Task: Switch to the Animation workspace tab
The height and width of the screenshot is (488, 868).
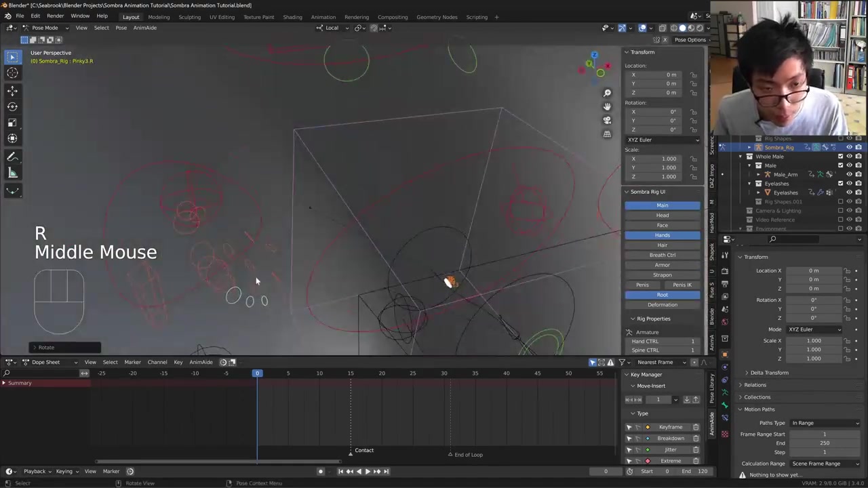Action: [x=323, y=17]
